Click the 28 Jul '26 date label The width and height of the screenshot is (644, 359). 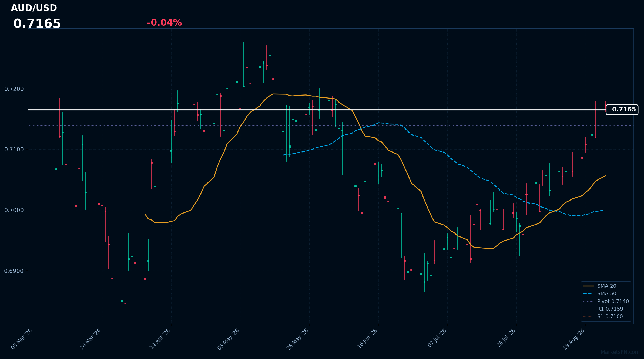click(x=506, y=338)
